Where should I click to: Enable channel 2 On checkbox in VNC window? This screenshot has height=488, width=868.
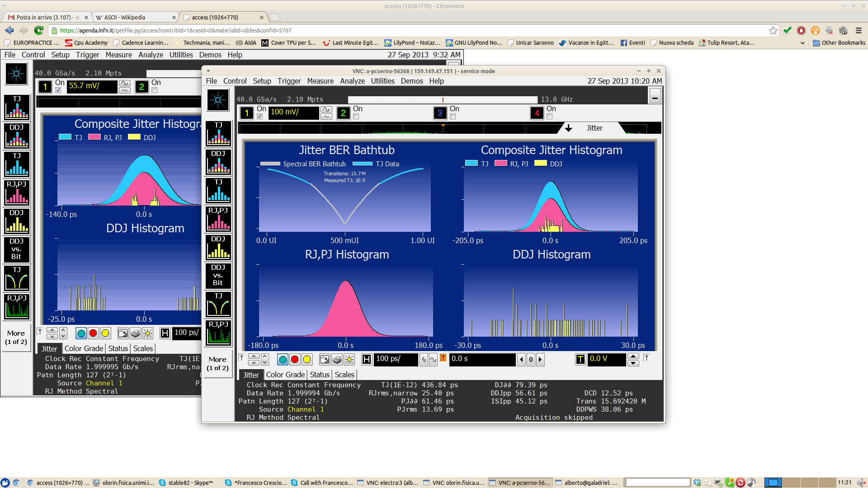[356, 117]
